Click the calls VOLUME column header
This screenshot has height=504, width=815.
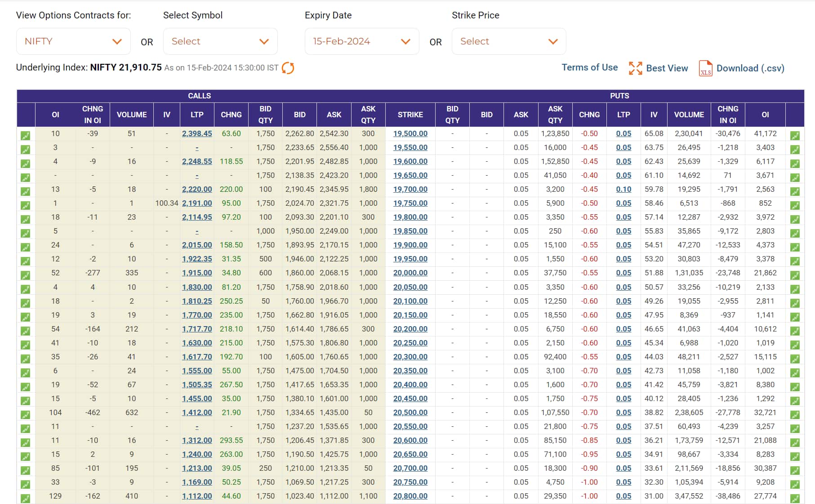132,115
